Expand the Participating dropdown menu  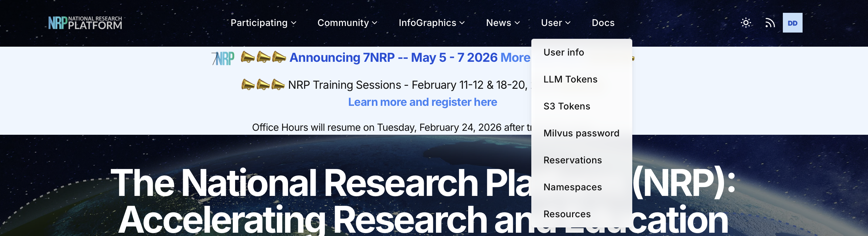(x=263, y=23)
